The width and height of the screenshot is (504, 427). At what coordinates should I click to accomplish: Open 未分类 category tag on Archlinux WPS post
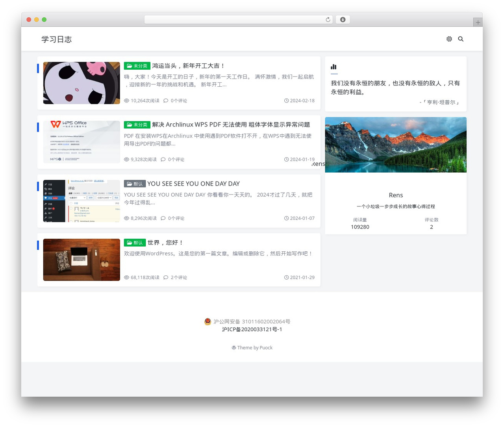point(137,125)
